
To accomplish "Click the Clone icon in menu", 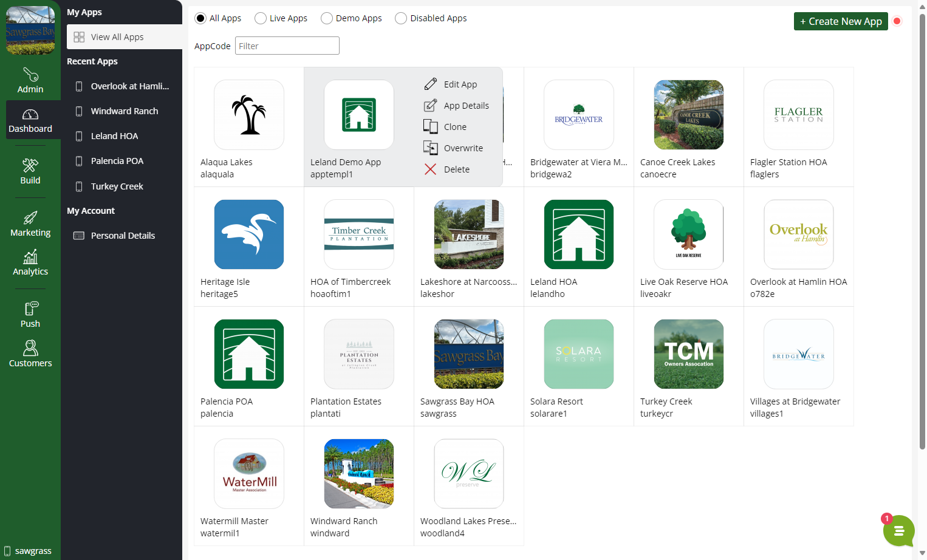I will (431, 126).
